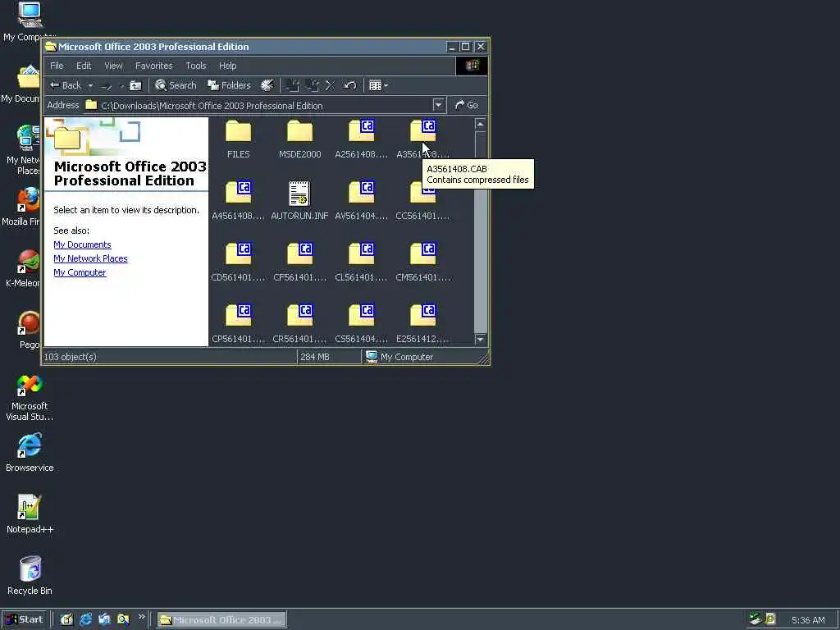Viewport: 840px width, 630px height.
Task: Launch Internet Explorer from Quick Launch
Action: pos(85,619)
